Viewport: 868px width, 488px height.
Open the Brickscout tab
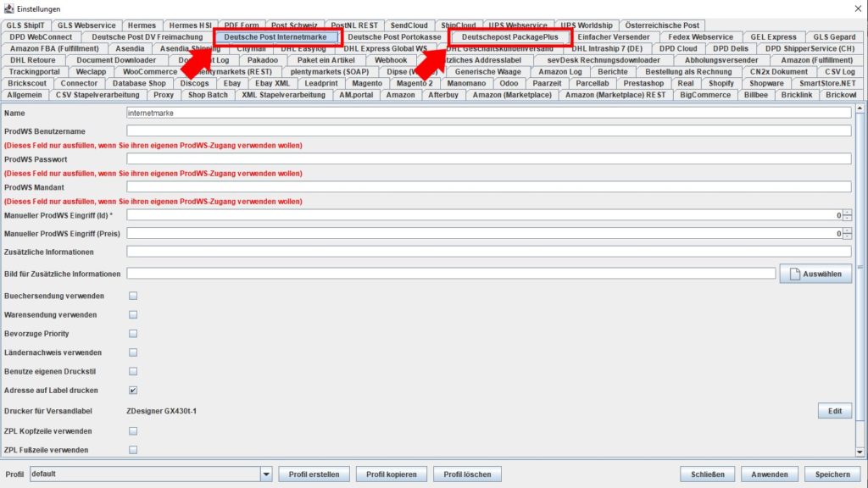click(27, 84)
